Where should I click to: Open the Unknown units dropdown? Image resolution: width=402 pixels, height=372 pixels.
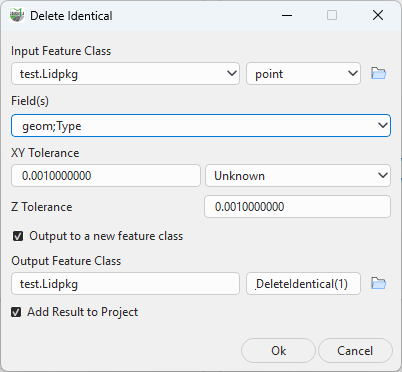click(298, 175)
